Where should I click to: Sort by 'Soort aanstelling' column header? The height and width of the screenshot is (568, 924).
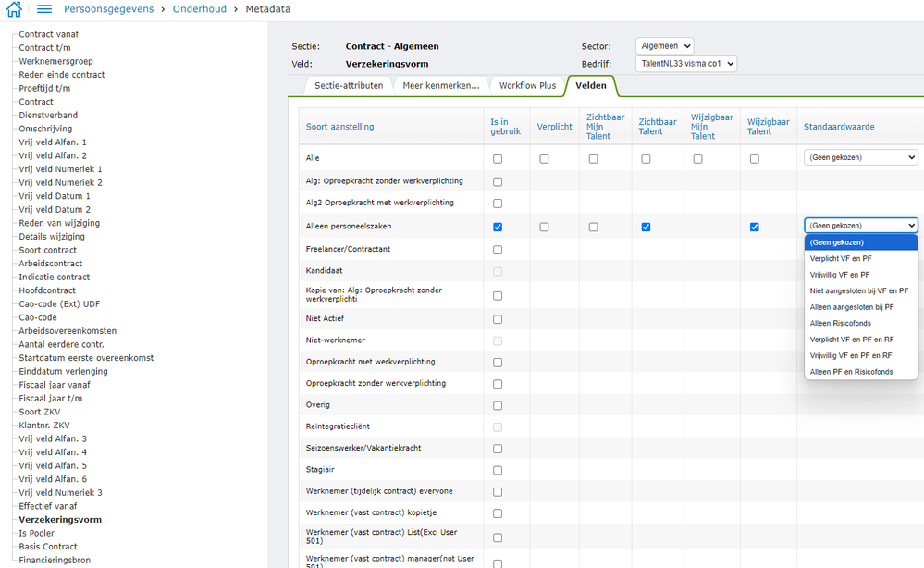point(339,126)
